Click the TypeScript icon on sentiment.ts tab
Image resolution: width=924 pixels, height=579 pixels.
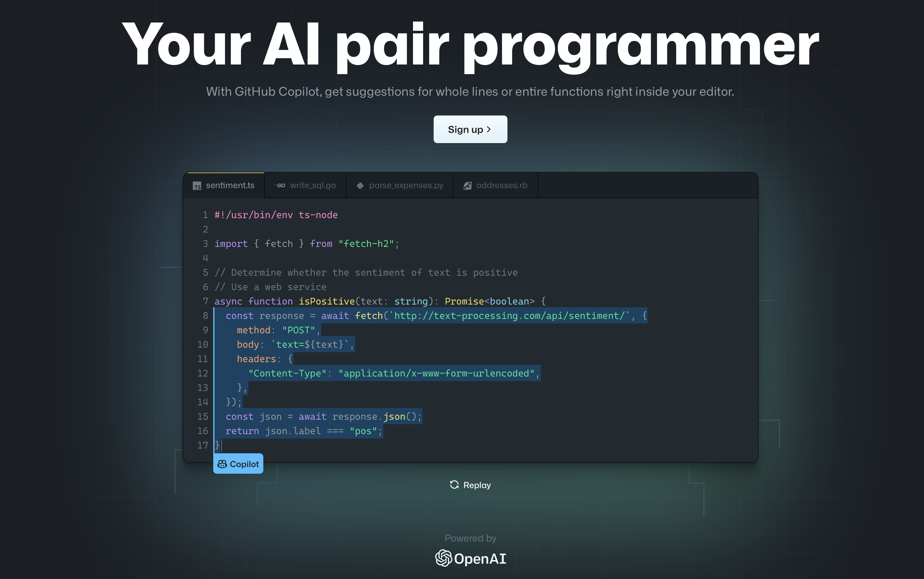point(197,185)
